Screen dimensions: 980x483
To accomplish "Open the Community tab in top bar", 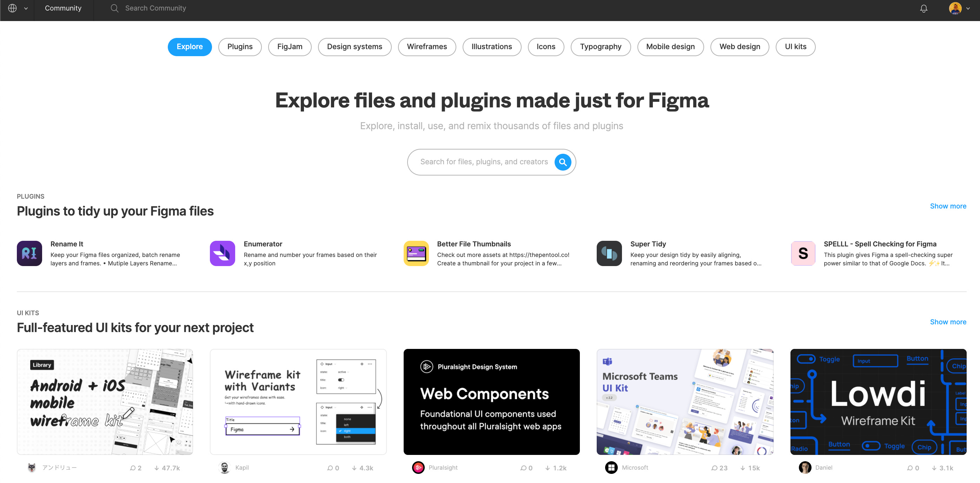I will 63,8.
